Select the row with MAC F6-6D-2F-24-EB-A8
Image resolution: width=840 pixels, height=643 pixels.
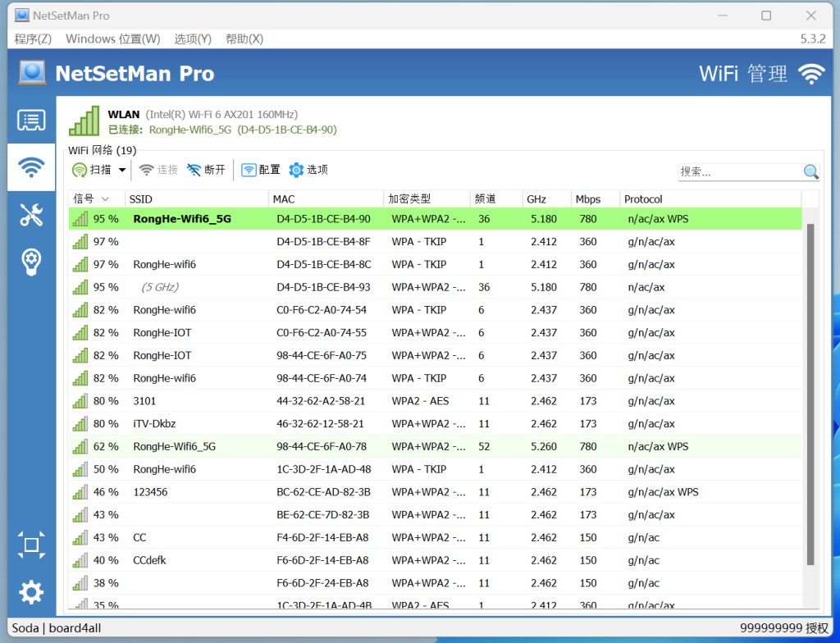coord(435,583)
